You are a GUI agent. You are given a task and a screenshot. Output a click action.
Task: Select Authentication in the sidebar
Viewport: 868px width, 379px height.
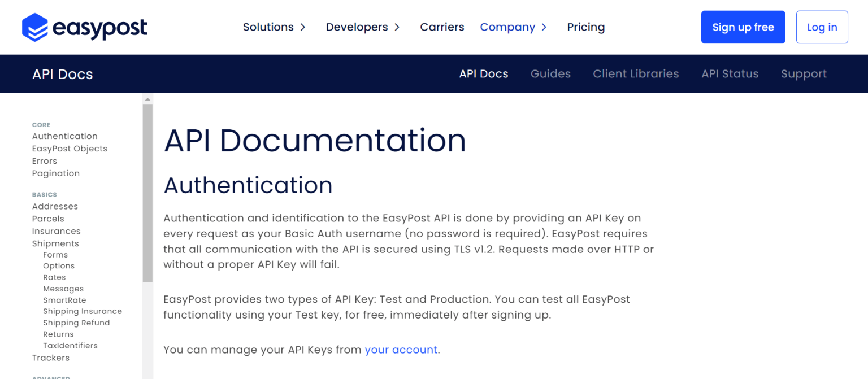[64, 136]
